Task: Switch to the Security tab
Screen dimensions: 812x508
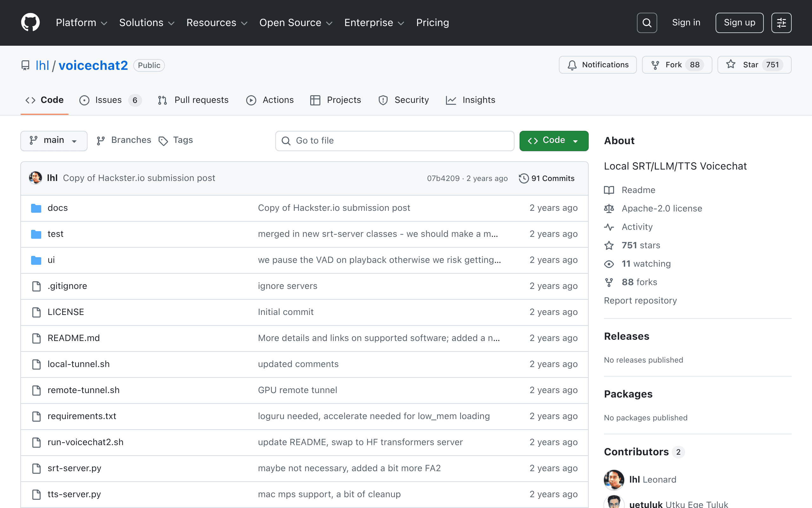Action: pyautogui.click(x=403, y=100)
